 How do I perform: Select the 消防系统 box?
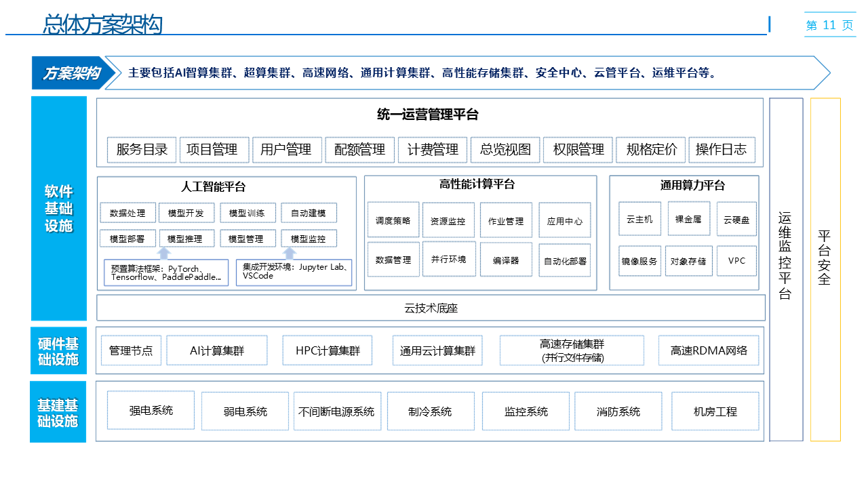pos(618,411)
